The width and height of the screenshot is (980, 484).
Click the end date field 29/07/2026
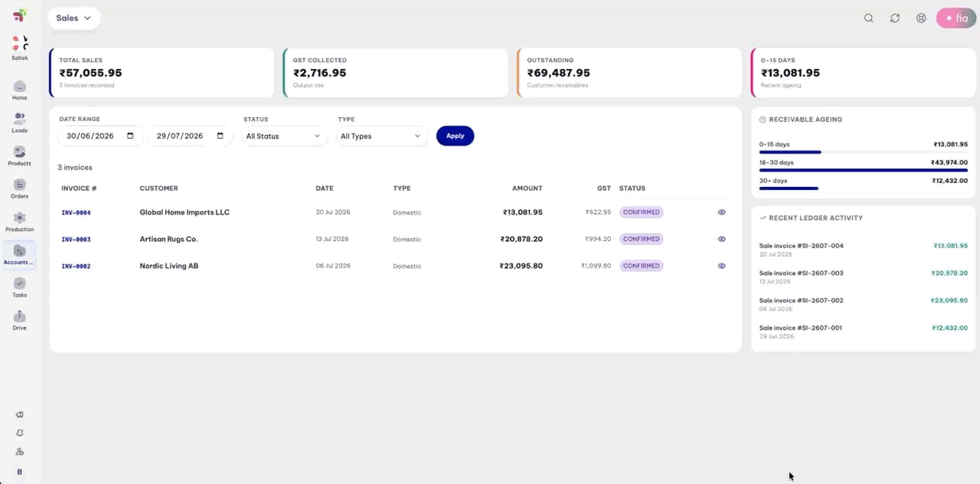coord(190,136)
